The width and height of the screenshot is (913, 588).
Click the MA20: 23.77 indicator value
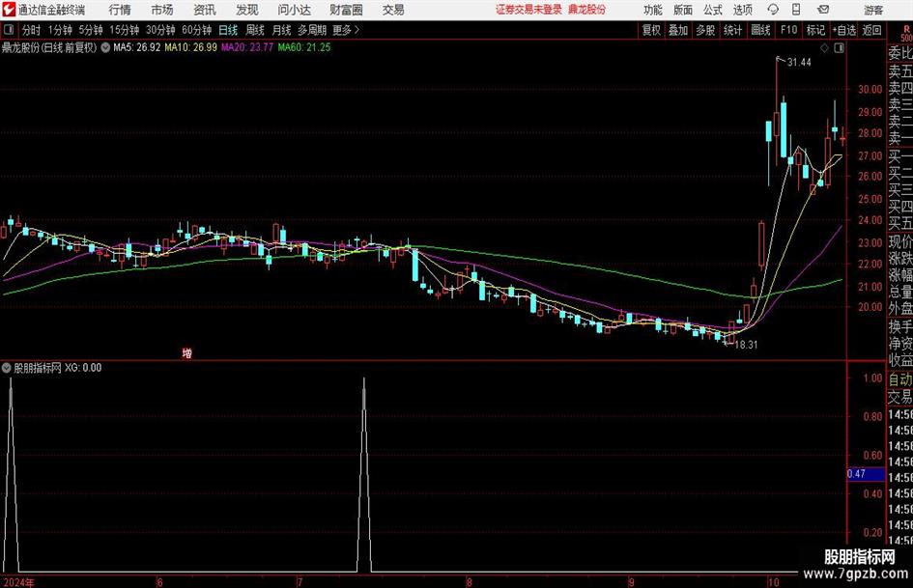[247, 47]
